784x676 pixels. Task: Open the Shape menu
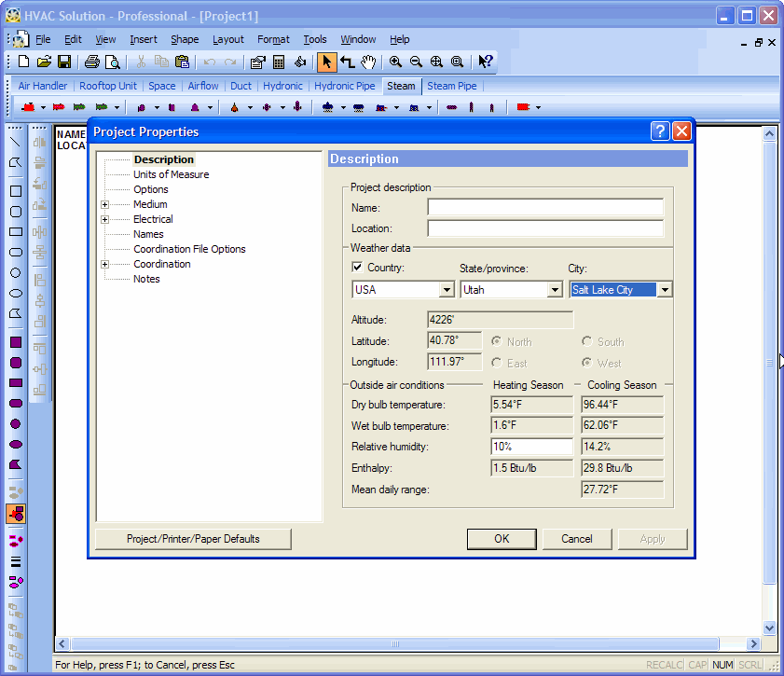click(185, 39)
